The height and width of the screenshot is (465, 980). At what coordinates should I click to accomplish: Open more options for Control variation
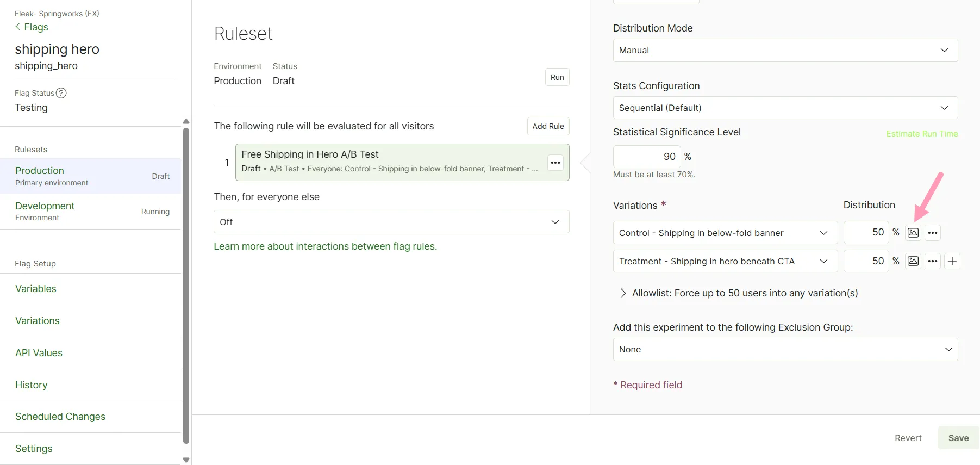coord(933,233)
